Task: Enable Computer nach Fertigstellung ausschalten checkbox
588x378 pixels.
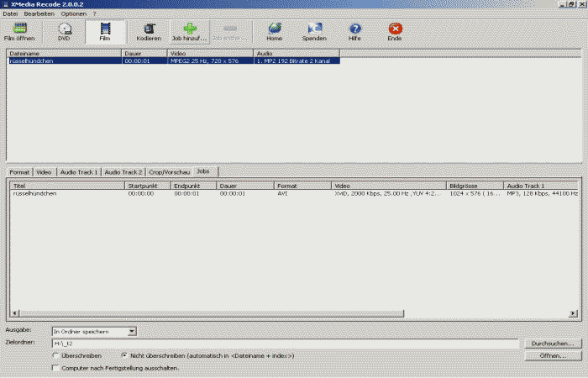Action: [x=55, y=368]
